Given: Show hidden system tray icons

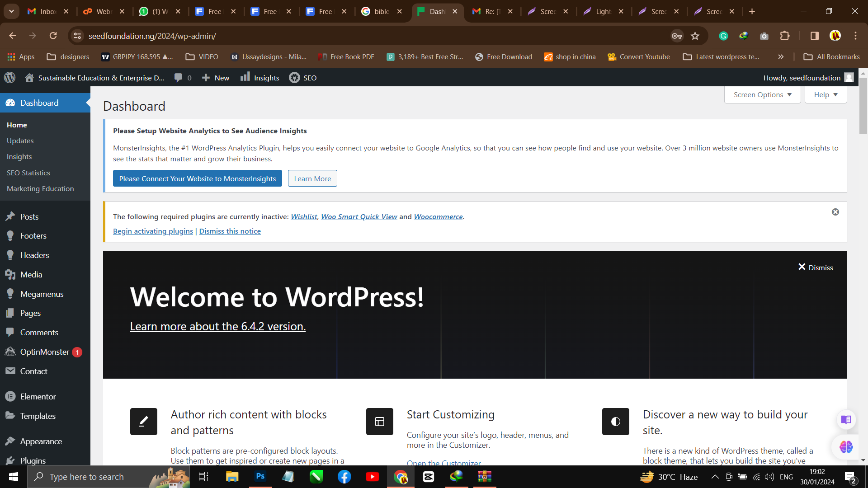Looking at the screenshot, I should pyautogui.click(x=715, y=477).
